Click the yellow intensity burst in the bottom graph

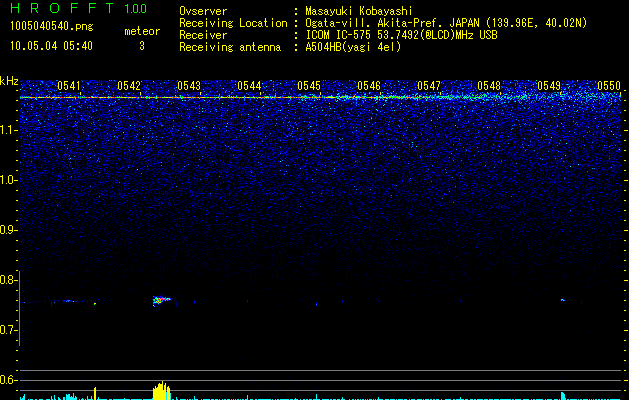click(162, 391)
